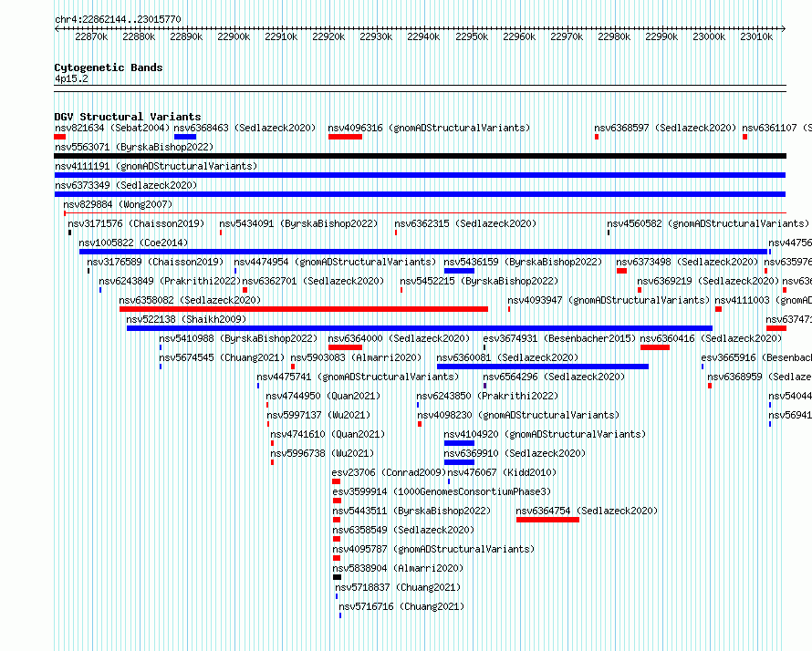This screenshot has height=651, width=812.
Task: Select nsv6373498 (Sedlazeck2020) label
Action: (687, 262)
